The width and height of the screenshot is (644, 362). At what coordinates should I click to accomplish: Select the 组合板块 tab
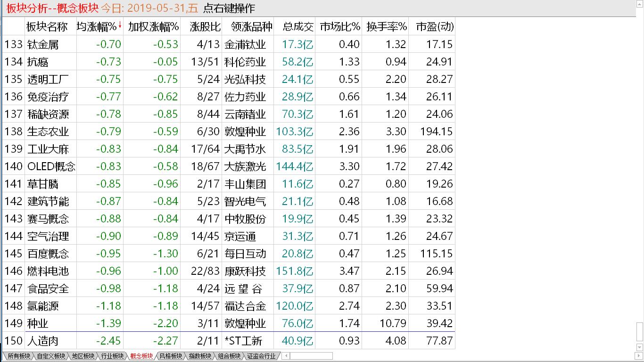[229, 356]
